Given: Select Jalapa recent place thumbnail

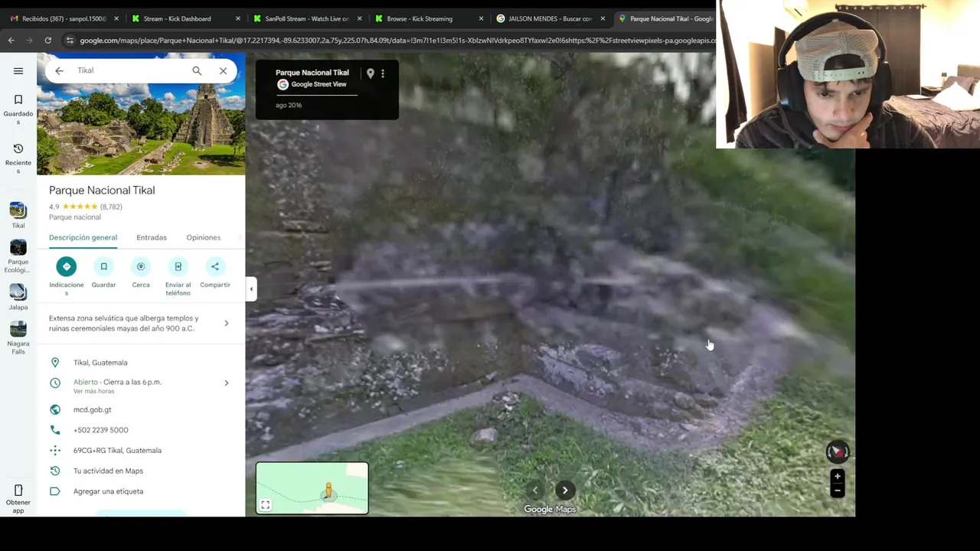Looking at the screenshot, I should click(x=18, y=292).
